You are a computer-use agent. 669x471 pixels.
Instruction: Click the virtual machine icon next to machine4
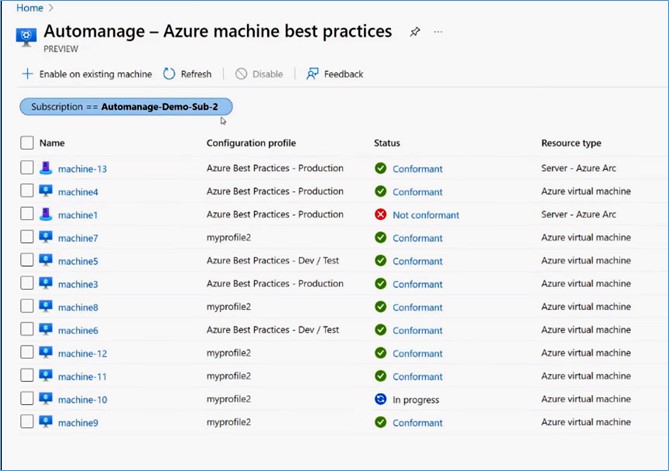[x=46, y=191]
